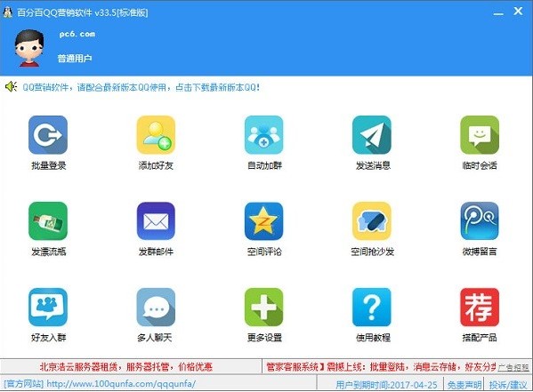
Task: Open the 批量登录 batch login icon
Action: pos(48,135)
